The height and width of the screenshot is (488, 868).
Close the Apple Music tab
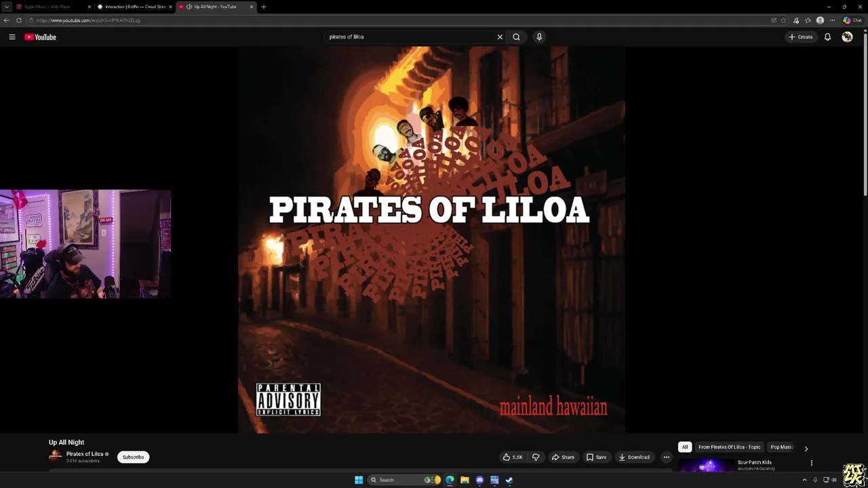[89, 7]
